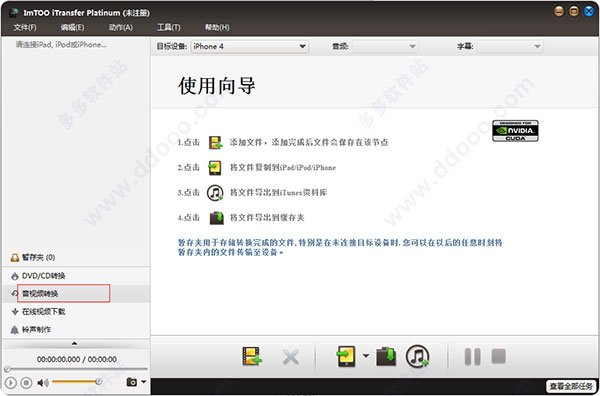Click the DVD/CD burn flame icon
Image resolution: width=600 pixels, height=396 pixels.
pos(15,276)
